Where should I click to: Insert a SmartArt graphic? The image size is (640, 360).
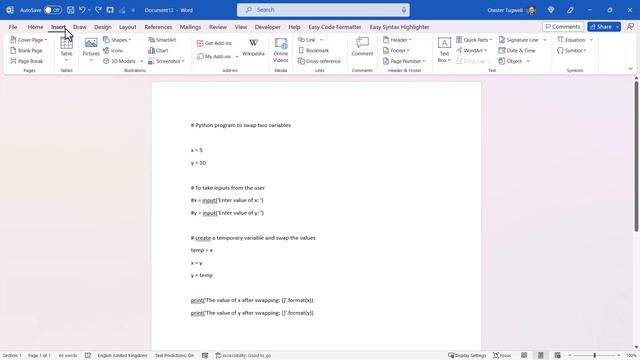pyautogui.click(x=162, y=40)
